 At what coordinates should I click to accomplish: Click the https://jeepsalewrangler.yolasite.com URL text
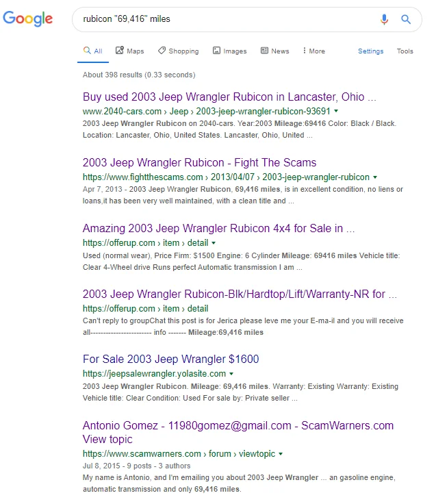point(154,374)
